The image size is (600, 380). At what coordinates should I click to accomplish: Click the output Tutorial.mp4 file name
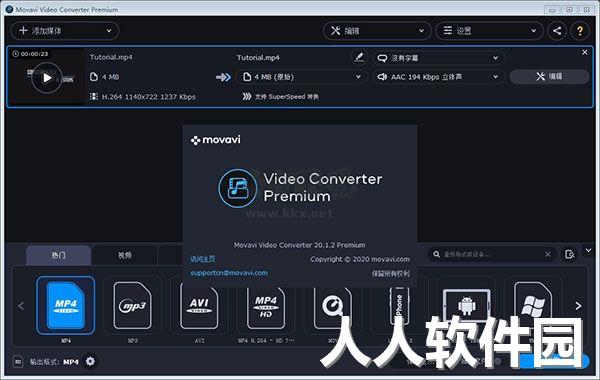tap(258, 58)
